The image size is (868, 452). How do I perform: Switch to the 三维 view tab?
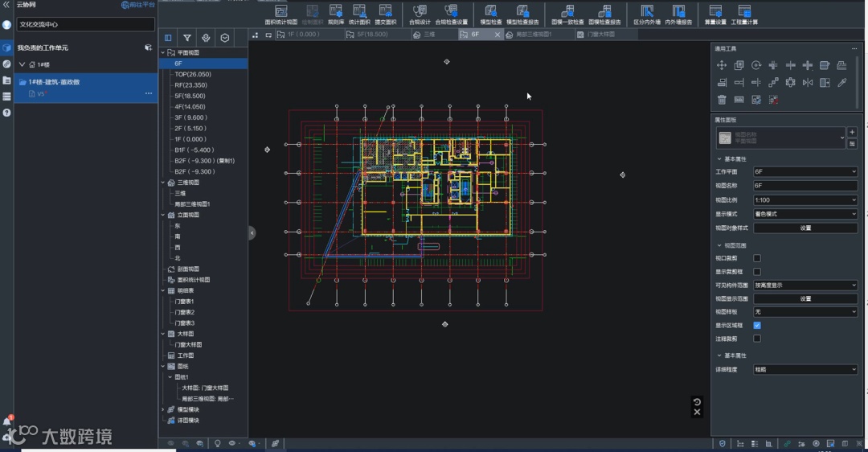tap(429, 35)
